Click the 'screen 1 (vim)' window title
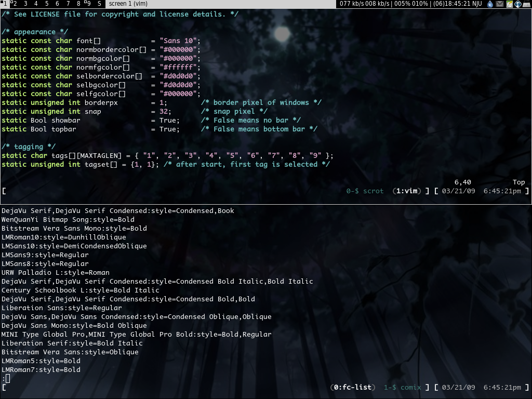This screenshot has height=399, width=532. 128,4
